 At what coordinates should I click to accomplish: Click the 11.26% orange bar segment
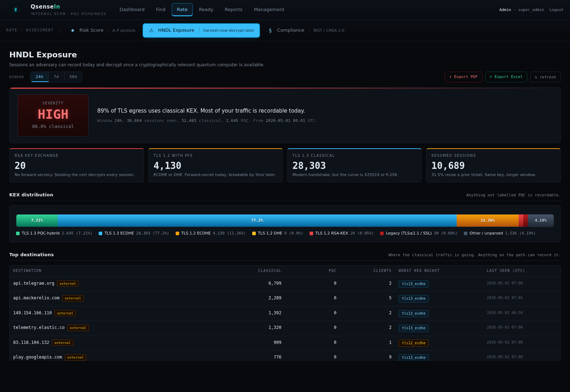click(487, 221)
